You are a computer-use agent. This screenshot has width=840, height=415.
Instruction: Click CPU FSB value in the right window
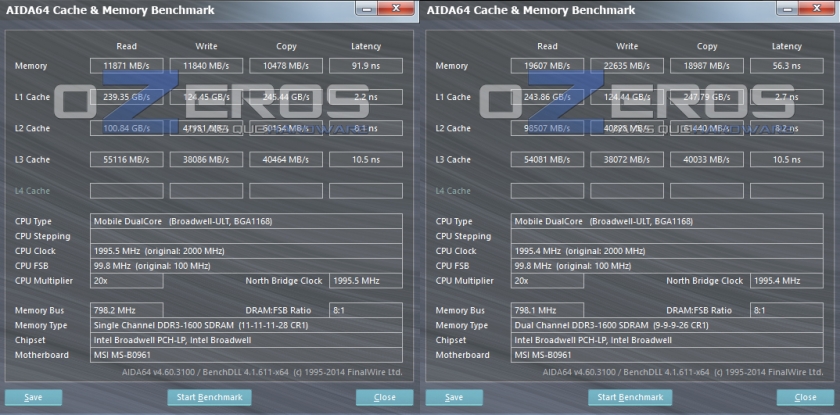[x=667, y=266]
